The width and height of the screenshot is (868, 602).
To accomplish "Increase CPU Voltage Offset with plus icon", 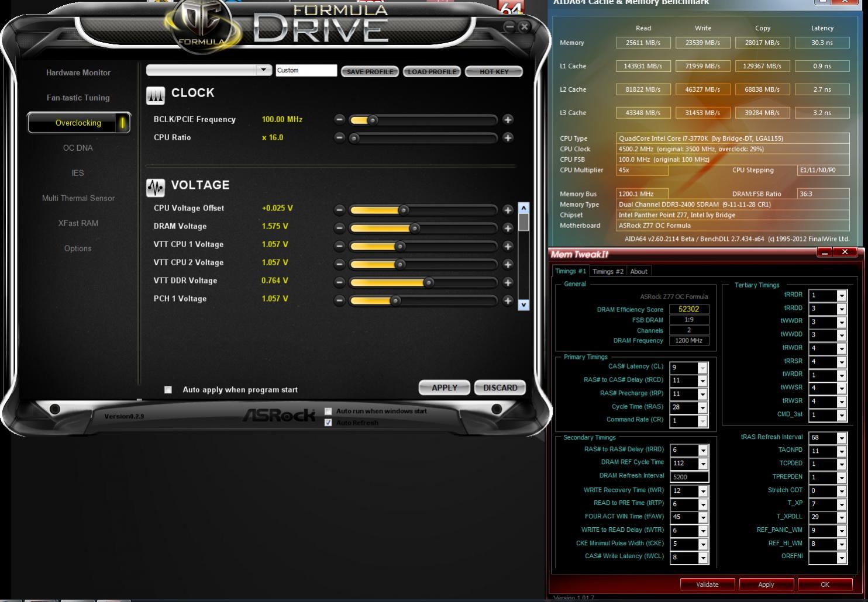I will click(508, 210).
